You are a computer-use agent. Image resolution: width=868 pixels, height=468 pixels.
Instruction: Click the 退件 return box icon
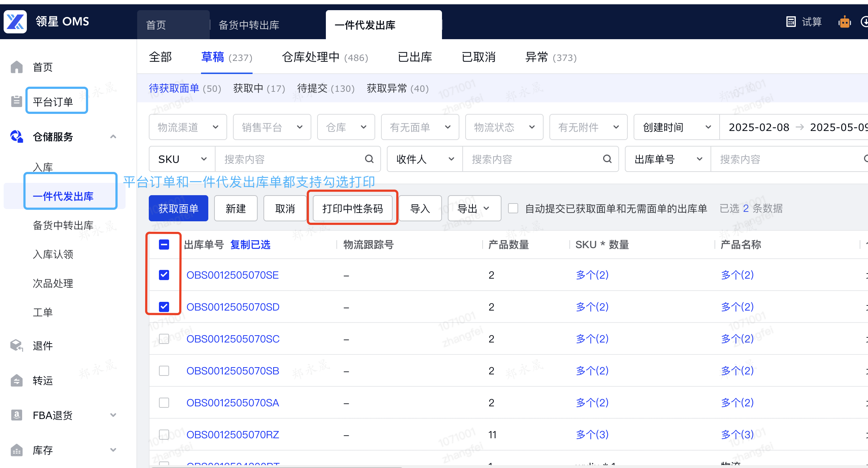coord(17,346)
